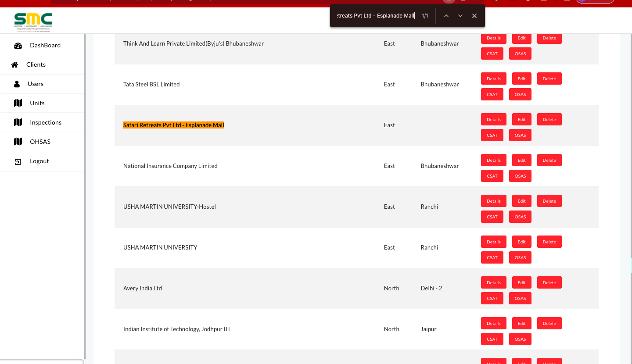Open Details for Tata Steel BSL Limited

494,79
